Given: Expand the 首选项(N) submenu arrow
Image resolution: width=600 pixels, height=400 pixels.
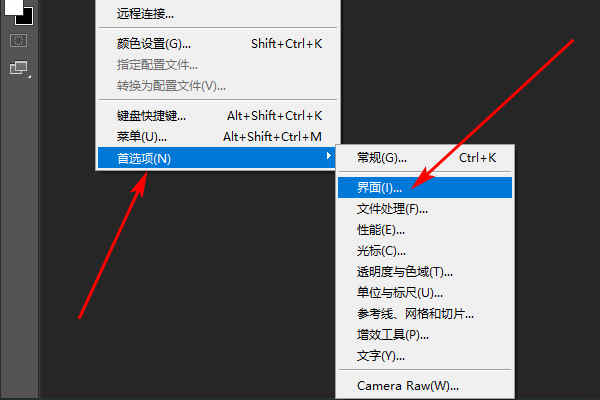Looking at the screenshot, I should tap(328, 156).
